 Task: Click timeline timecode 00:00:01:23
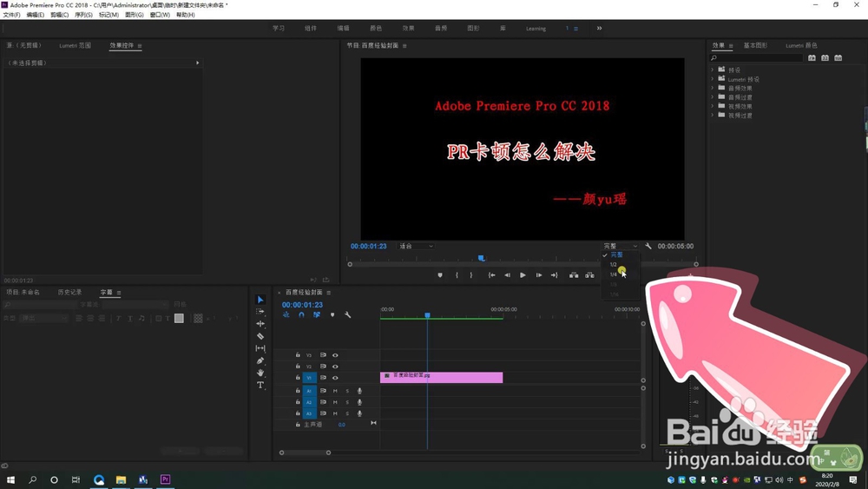[302, 305]
